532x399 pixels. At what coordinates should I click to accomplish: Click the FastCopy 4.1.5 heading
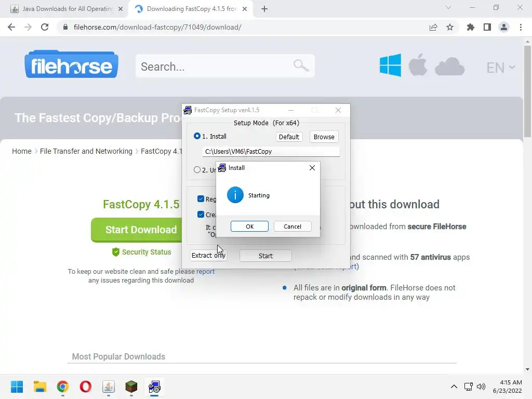tap(141, 204)
